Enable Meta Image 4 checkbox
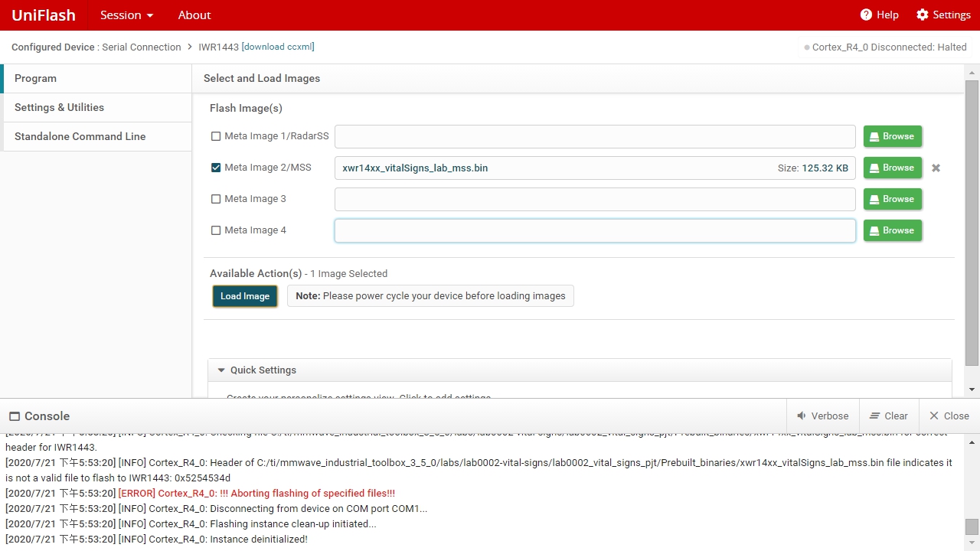Screen dimensions: 980x551 coord(216,230)
